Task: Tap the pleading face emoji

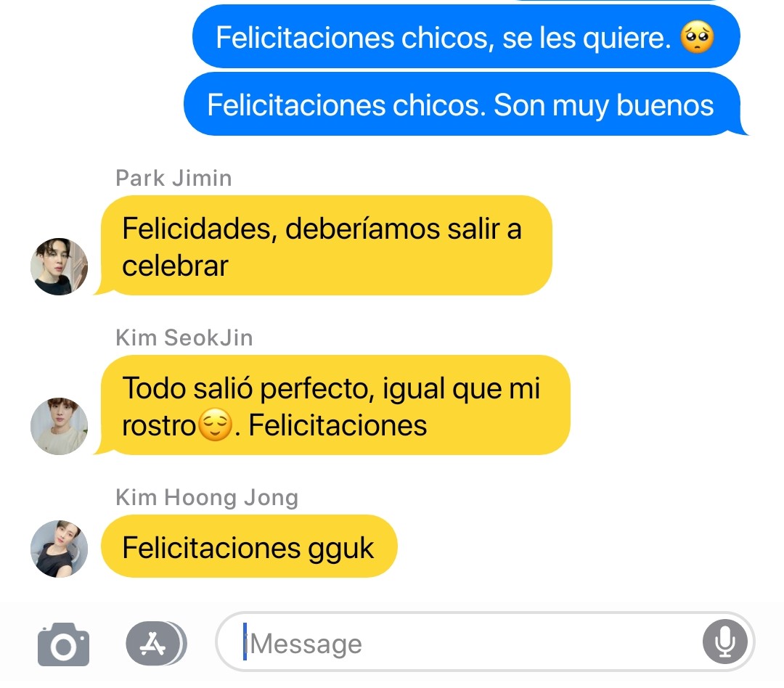Action: pyautogui.click(x=697, y=37)
